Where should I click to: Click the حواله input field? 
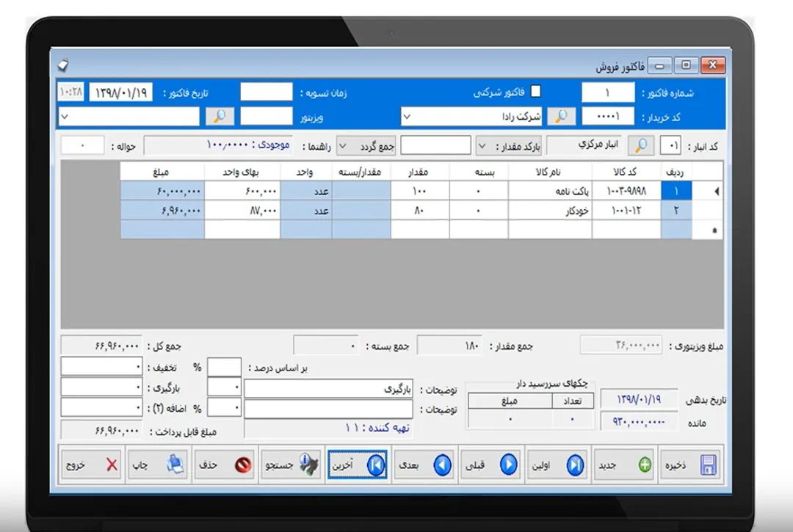click(x=82, y=145)
